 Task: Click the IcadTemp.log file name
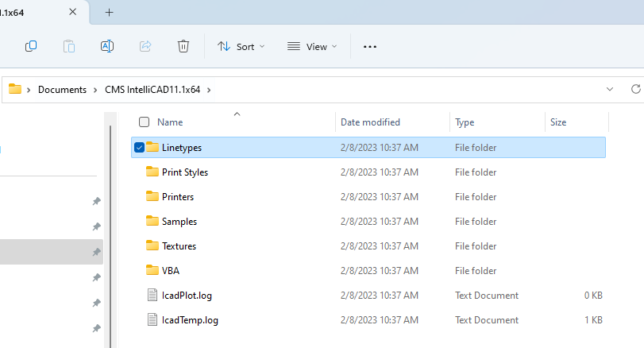(190, 320)
